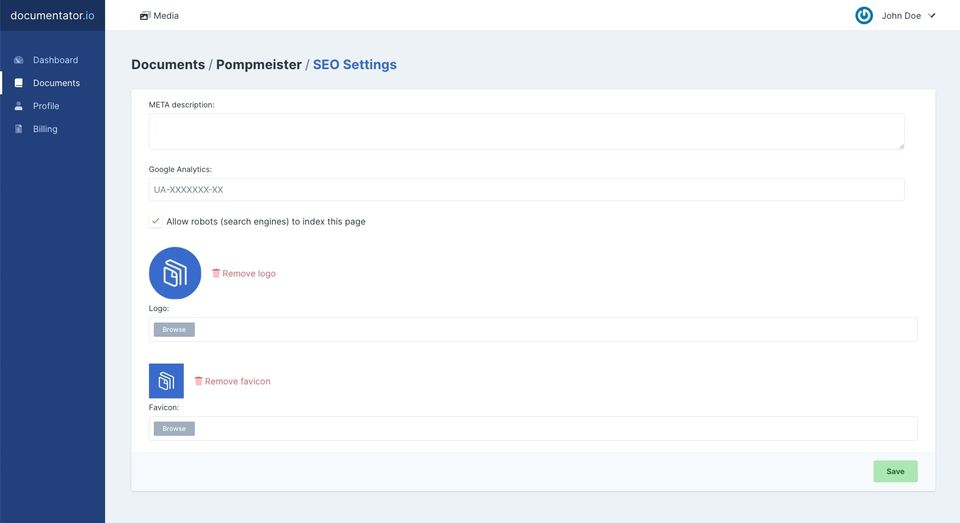This screenshot has height=523, width=960.
Task: Uncheck Allow robots to index checkbox
Action: tap(156, 221)
